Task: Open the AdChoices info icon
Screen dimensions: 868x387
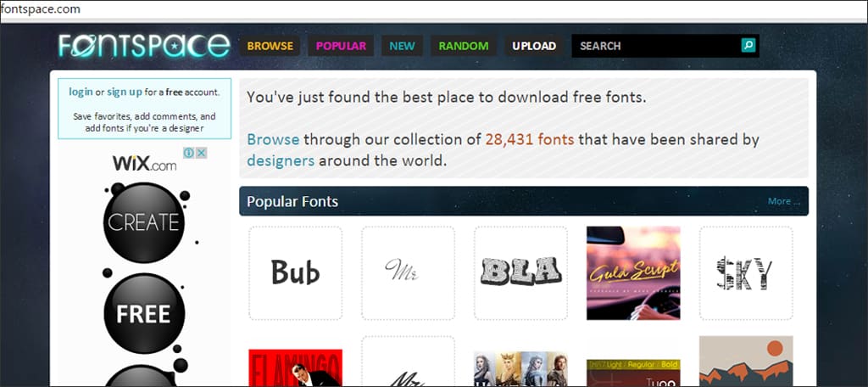Action: coord(189,153)
